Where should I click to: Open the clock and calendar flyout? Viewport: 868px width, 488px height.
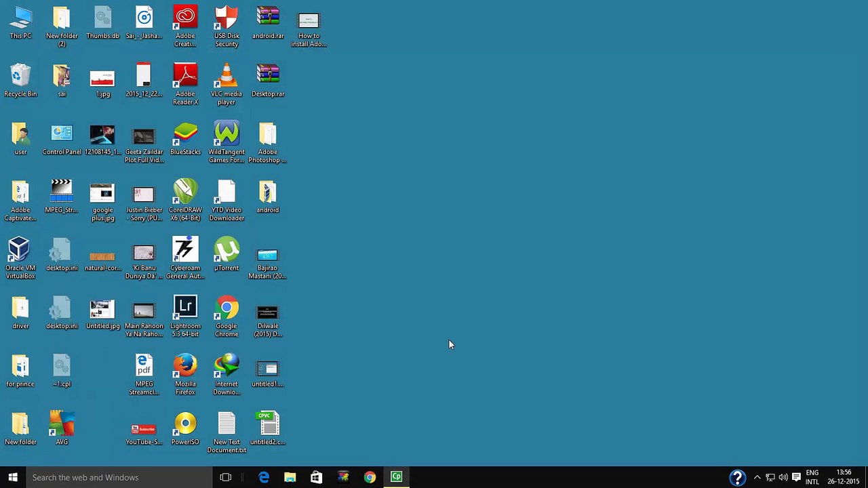coord(844,477)
